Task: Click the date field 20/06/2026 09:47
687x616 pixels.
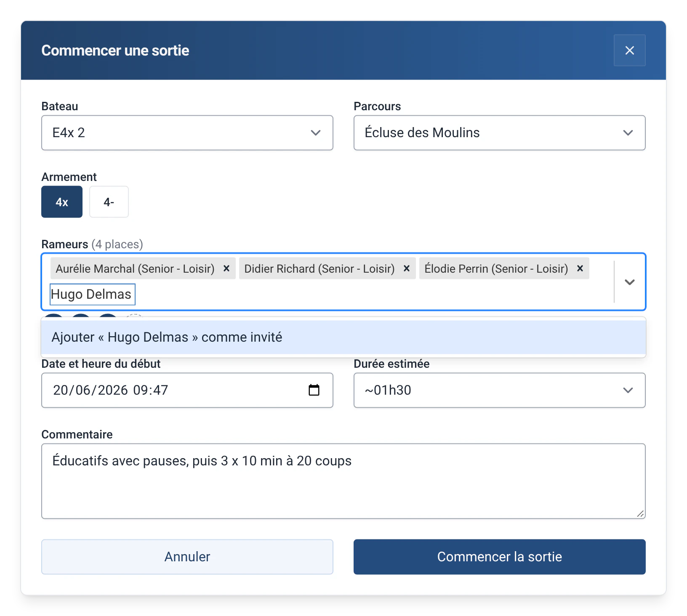Action: 187,390
